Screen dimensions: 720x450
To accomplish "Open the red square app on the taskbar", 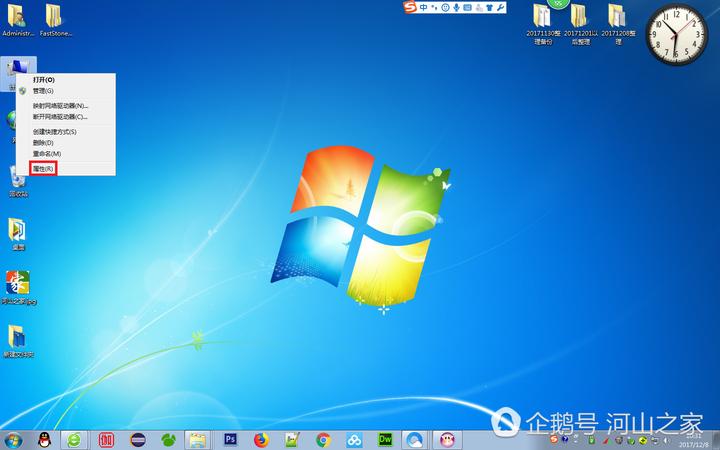I will pos(107,440).
